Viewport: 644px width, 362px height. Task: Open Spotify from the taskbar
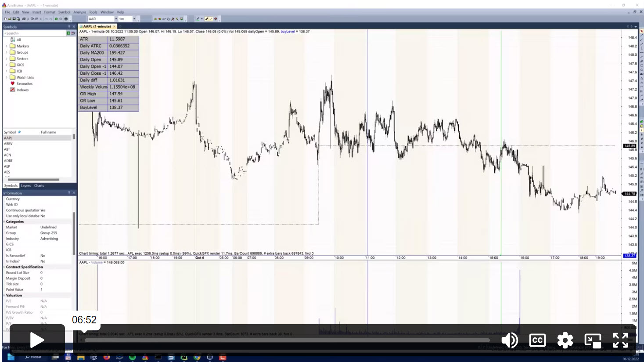[132, 358]
